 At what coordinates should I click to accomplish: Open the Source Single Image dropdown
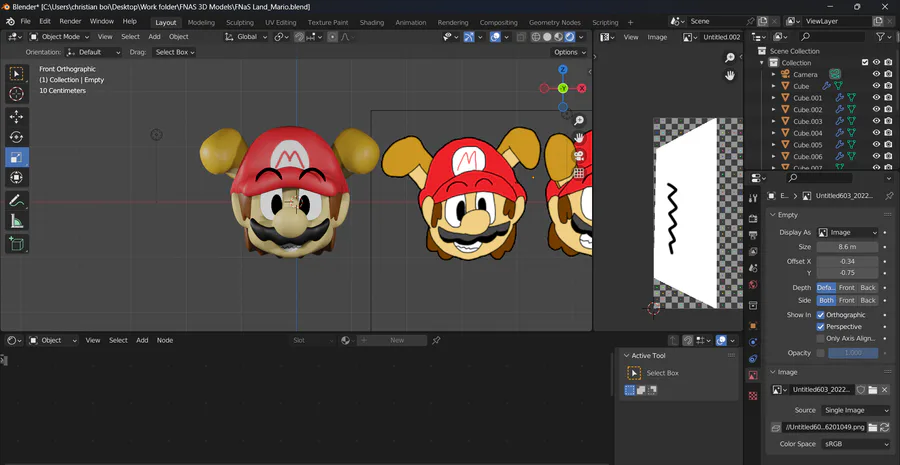pos(855,410)
